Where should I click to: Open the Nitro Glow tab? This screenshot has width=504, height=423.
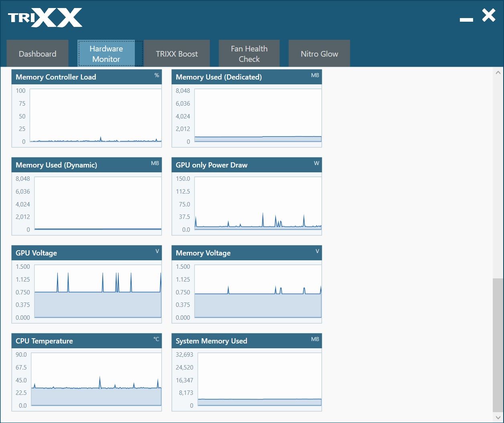click(x=319, y=53)
